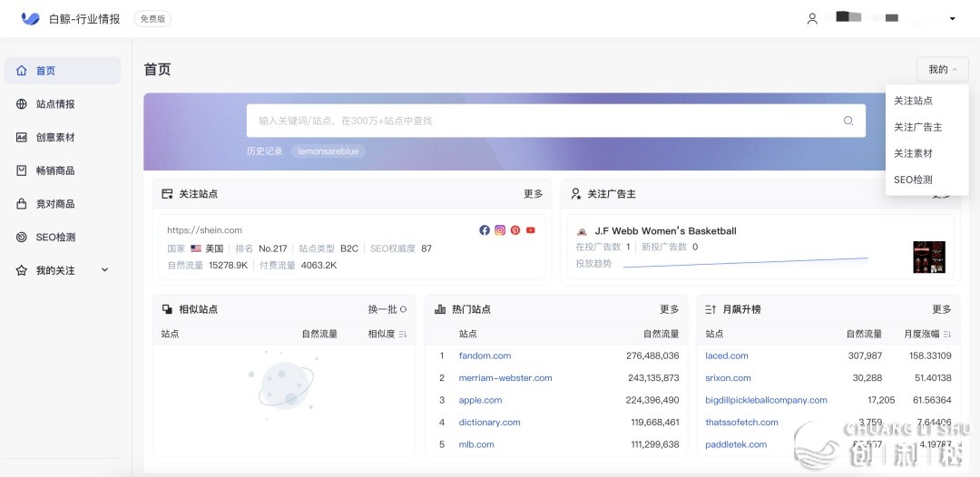This screenshot has width=980, height=477.
Task: Open the fandom.com link in 热门站点
Action: point(485,356)
